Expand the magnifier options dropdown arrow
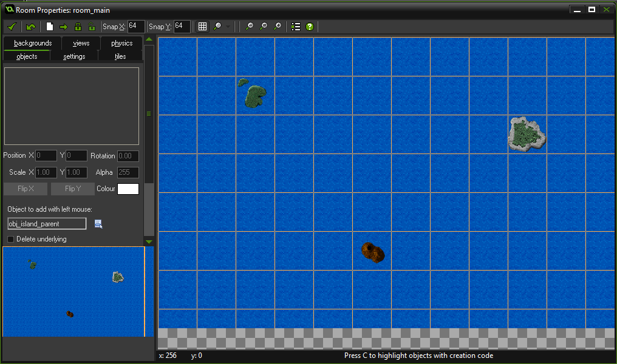This screenshot has width=617, height=364. coord(228,27)
